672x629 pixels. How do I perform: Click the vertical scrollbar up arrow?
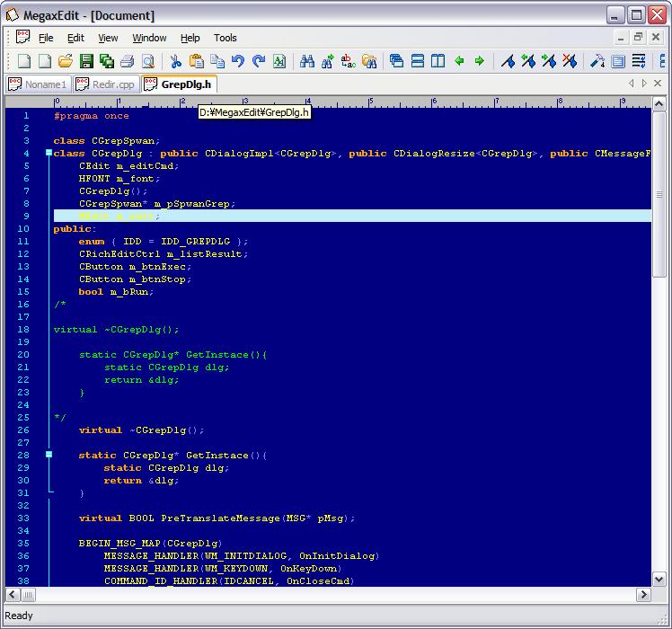tap(659, 104)
